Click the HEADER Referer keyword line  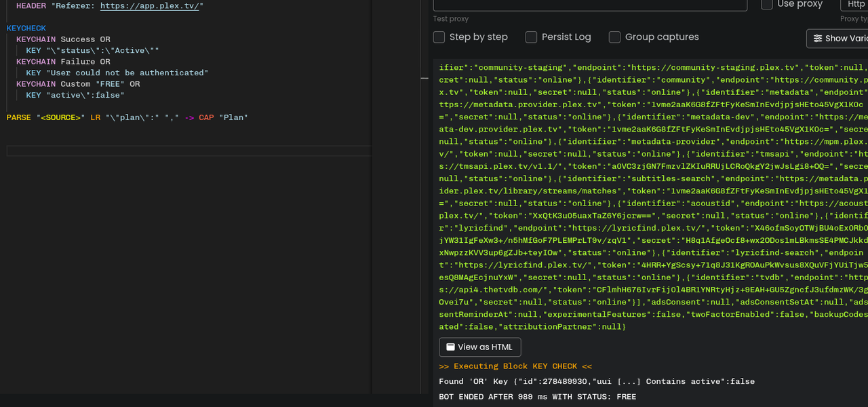(110, 5)
